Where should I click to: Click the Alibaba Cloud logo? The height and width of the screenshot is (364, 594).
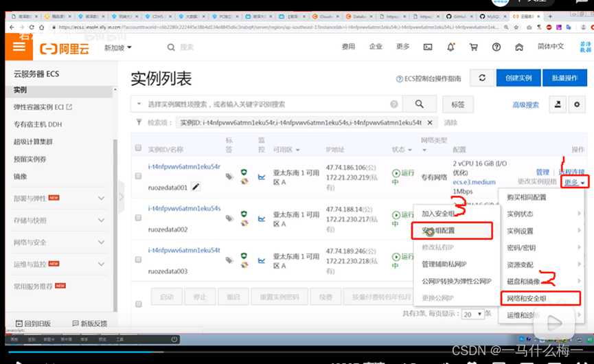pos(65,49)
